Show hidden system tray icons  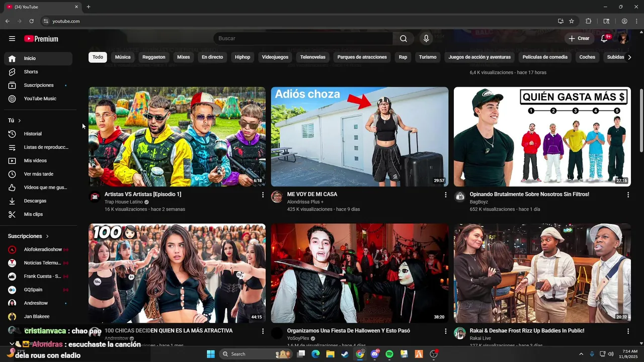[581, 354]
